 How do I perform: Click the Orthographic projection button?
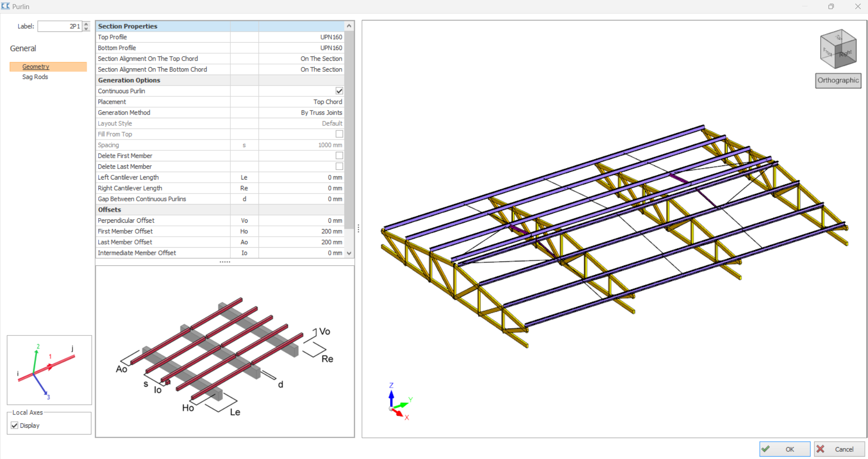click(x=838, y=80)
